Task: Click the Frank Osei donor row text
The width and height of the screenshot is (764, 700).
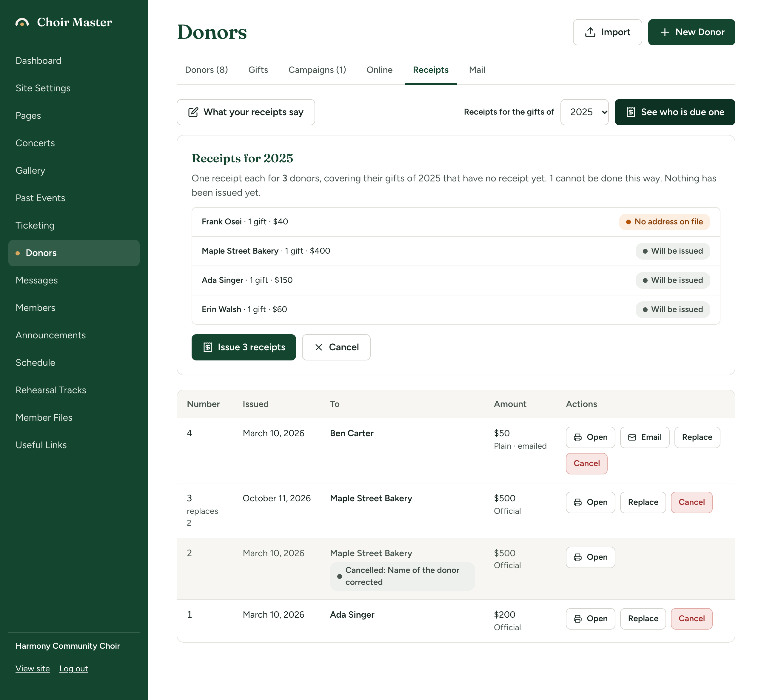Action: (245, 222)
